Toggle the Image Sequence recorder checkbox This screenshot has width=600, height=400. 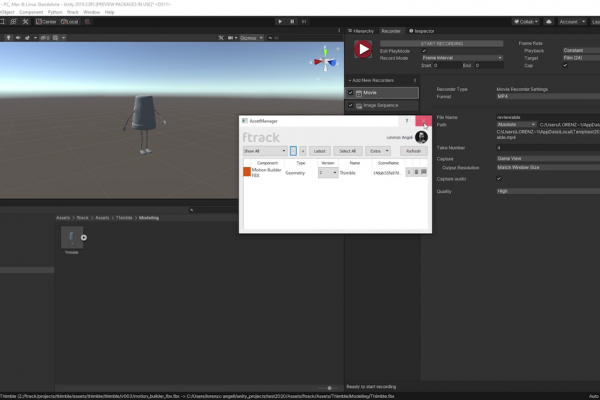(x=351, y=105)
